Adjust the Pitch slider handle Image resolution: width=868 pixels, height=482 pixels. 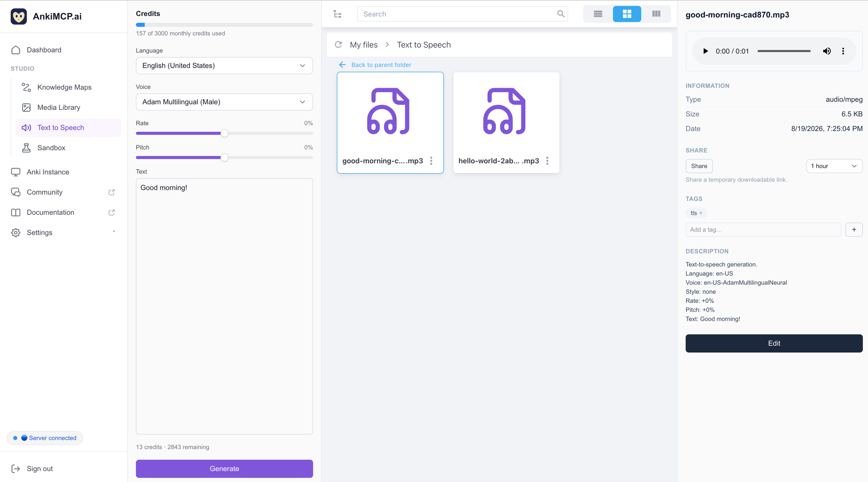(224, 158)
